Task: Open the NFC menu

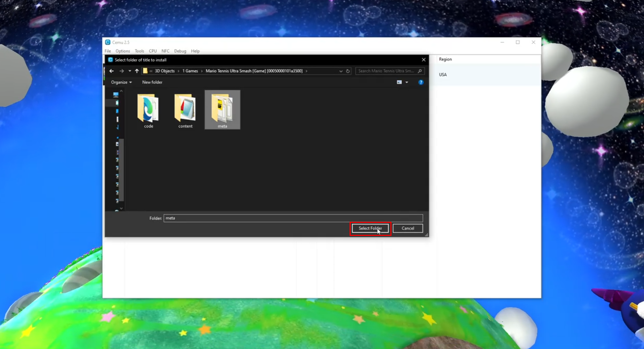Action: coord(165,51)
